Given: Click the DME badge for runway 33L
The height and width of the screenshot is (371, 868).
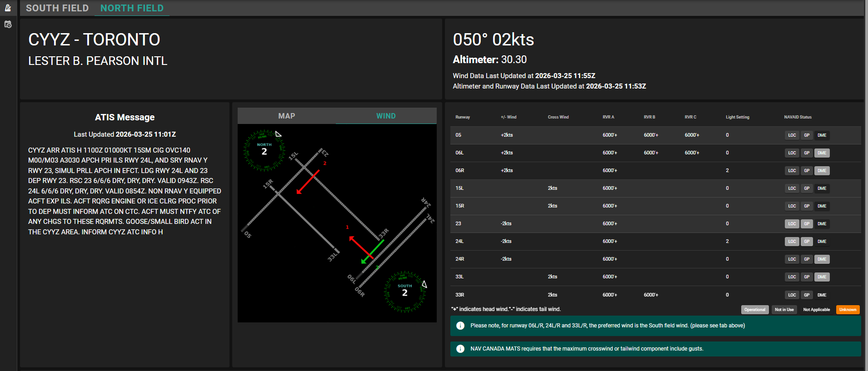Looking at the screenshot, I should coord(822,277).
